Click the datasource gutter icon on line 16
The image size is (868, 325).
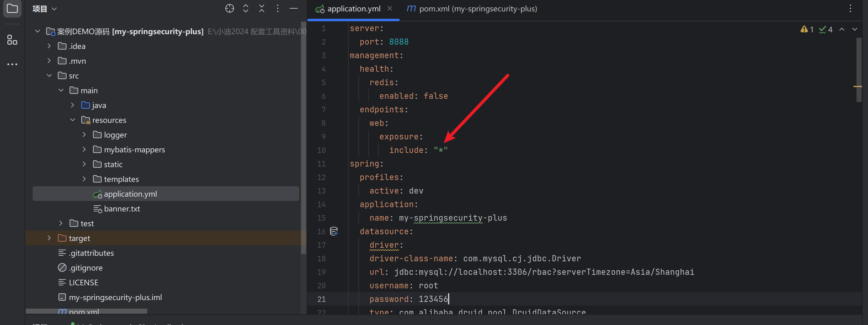click(x=333, y=231)
